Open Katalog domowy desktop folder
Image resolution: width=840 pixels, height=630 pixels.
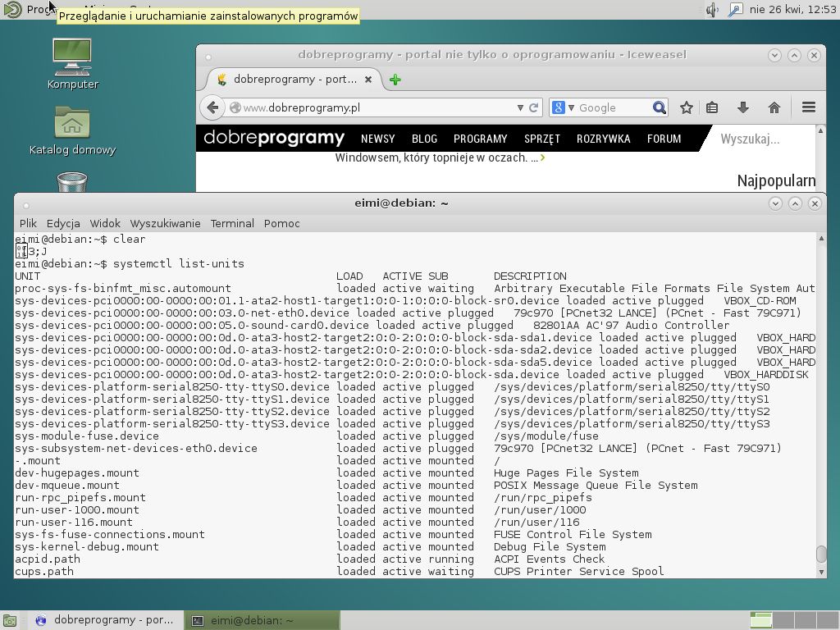point(72,130)
